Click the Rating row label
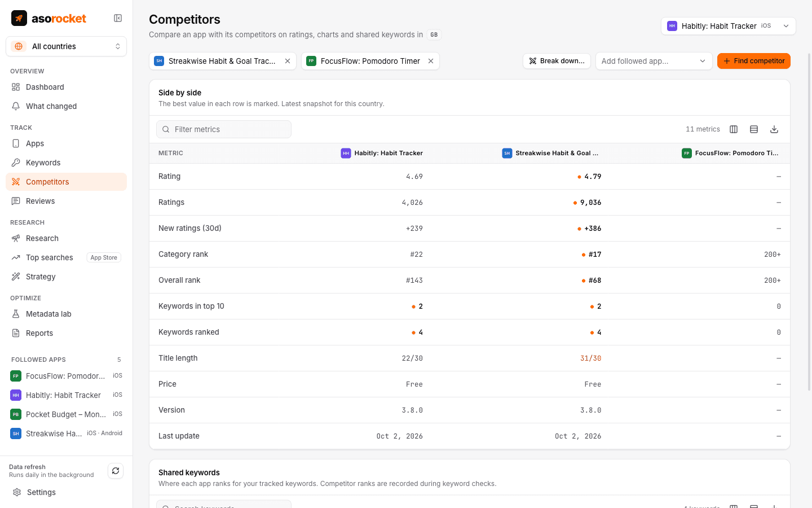Viewport: 812px width, 508px height. pyautogui.click(x=169, y=176)
